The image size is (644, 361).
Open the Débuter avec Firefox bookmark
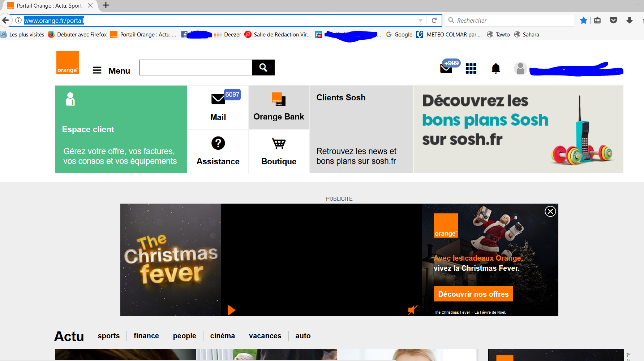77,34
